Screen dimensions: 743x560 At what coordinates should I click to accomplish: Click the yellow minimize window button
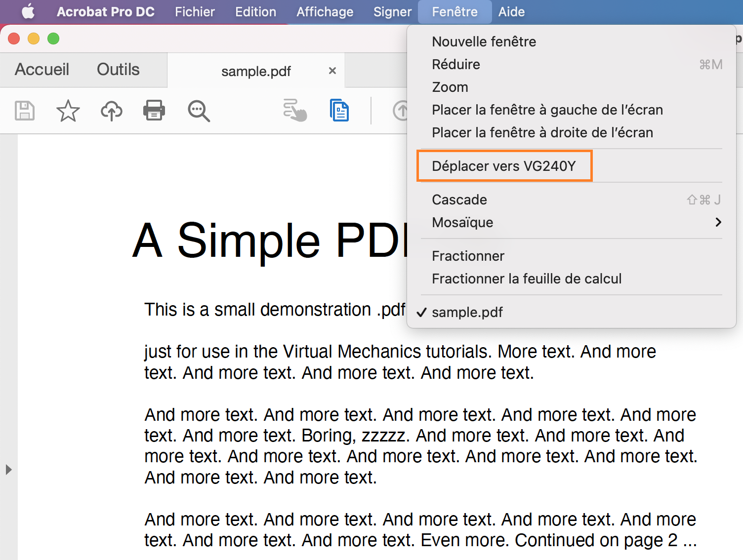[x=34, y=39]
